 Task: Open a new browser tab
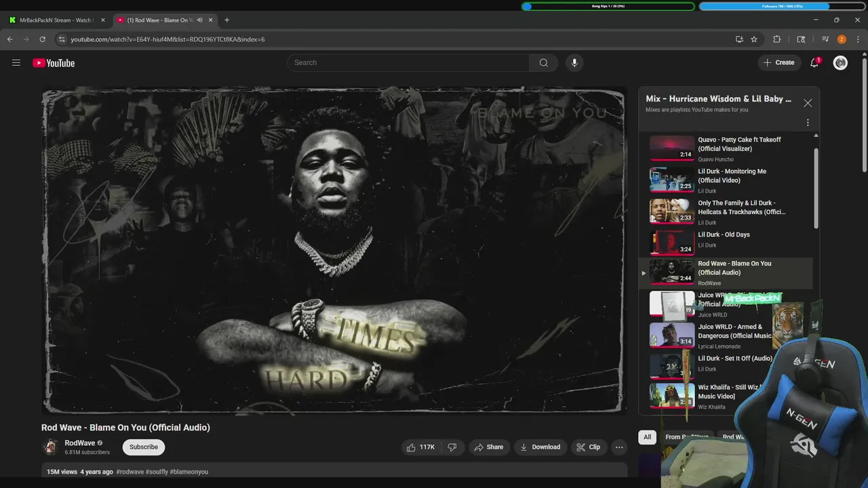pyautogui.click(x=226, y=20)
